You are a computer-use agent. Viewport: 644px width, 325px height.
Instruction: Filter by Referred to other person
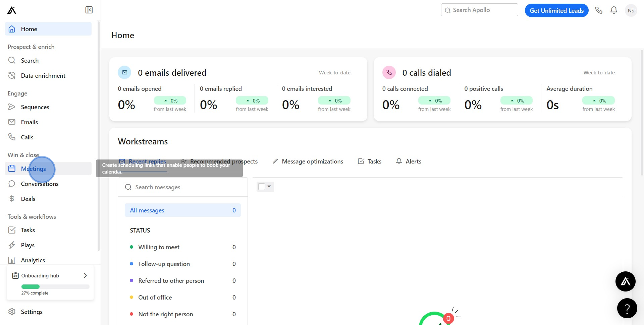pyautogui.click(x=183, y=281)
